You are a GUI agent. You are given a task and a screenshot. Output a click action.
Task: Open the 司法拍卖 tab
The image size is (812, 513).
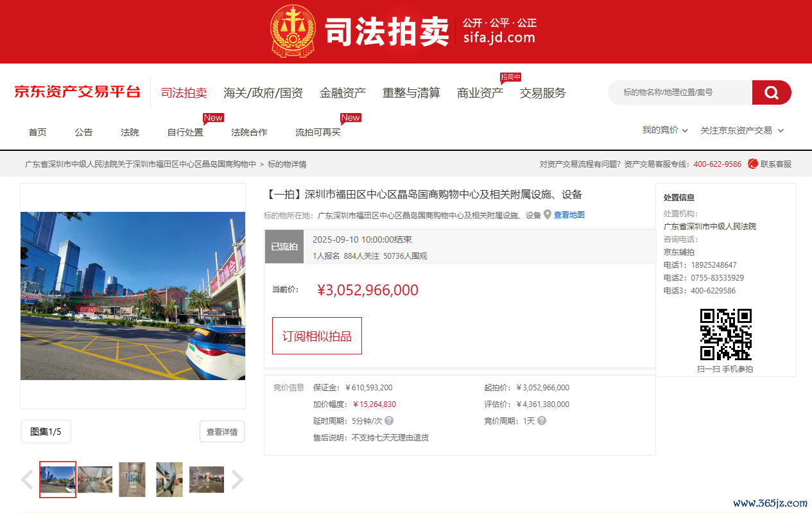point(184,93)
